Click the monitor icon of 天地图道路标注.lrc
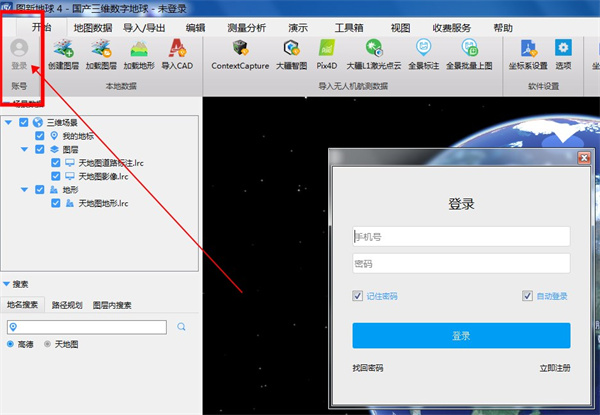The image size is (600, 415). click(x=70, y=163)
